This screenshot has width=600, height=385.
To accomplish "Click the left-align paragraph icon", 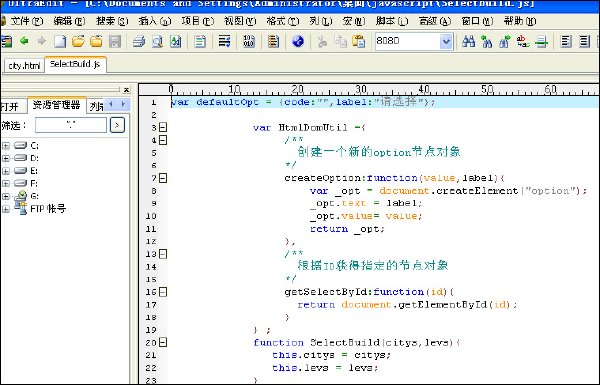I will [566, 41].
